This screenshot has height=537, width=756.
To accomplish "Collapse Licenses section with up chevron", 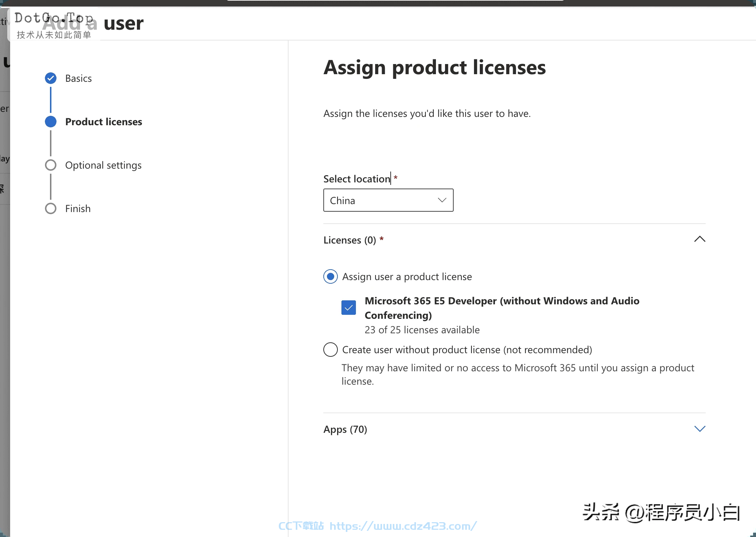I will point(700,239).
